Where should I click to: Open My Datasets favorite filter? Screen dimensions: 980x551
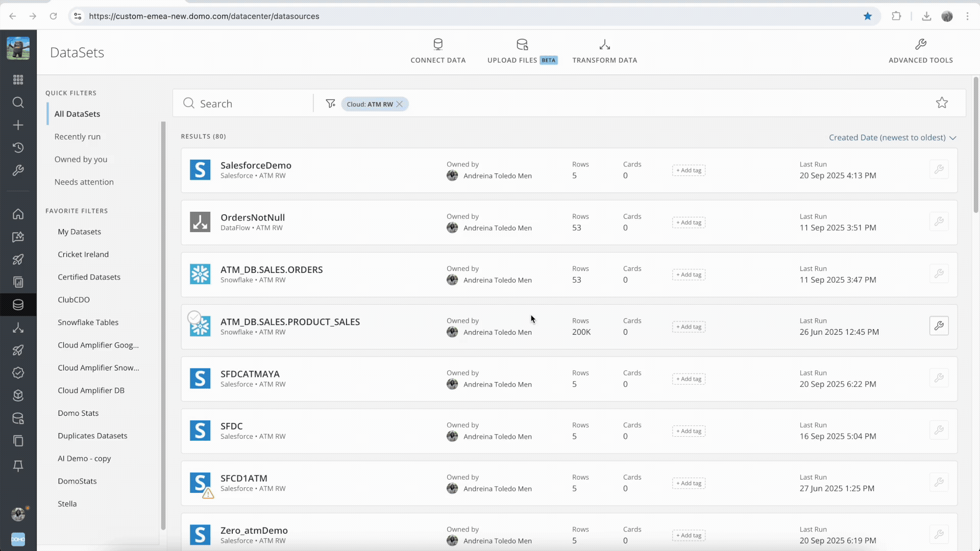coord(79,232)
